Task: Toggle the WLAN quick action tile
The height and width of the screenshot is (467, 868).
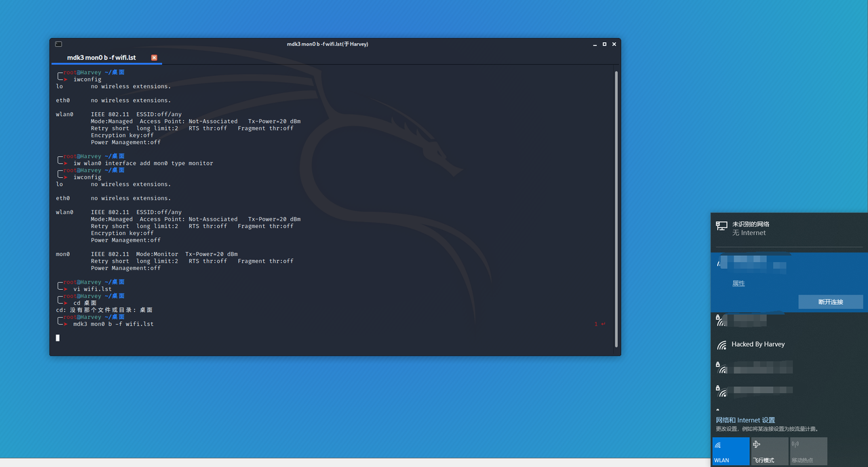Action: pos(731,451)
